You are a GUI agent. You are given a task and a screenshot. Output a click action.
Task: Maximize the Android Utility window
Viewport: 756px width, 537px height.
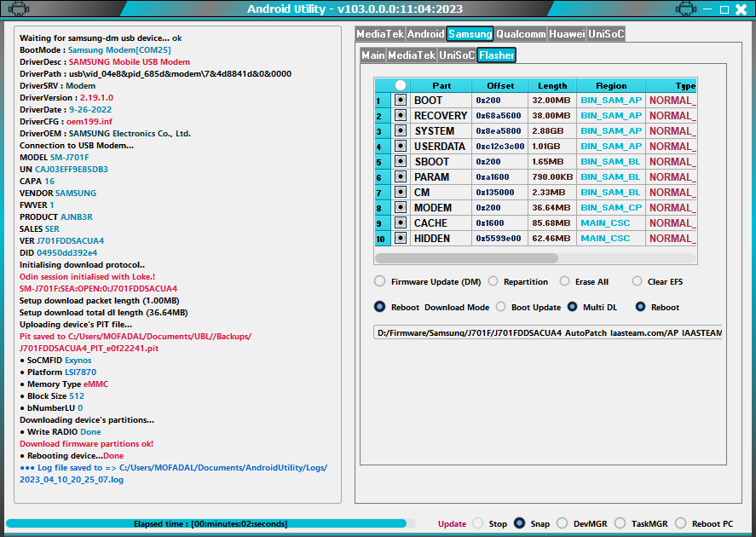point(724,9)
